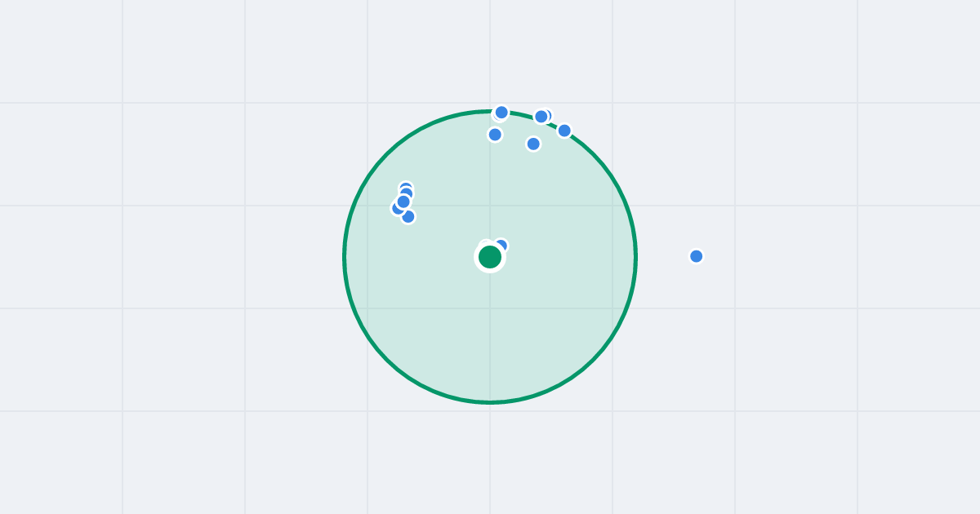The height and width of the screenshot is (514, 980).
Task: Choose the lowest blue marker in the left cluster
Action: point(408,216)
